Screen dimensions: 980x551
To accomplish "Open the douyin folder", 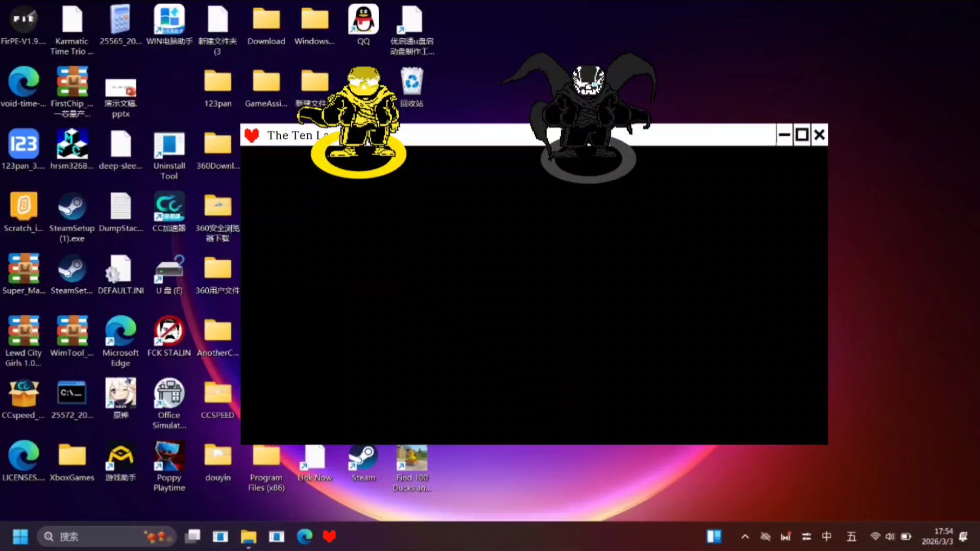I will (x=218, y=456).
